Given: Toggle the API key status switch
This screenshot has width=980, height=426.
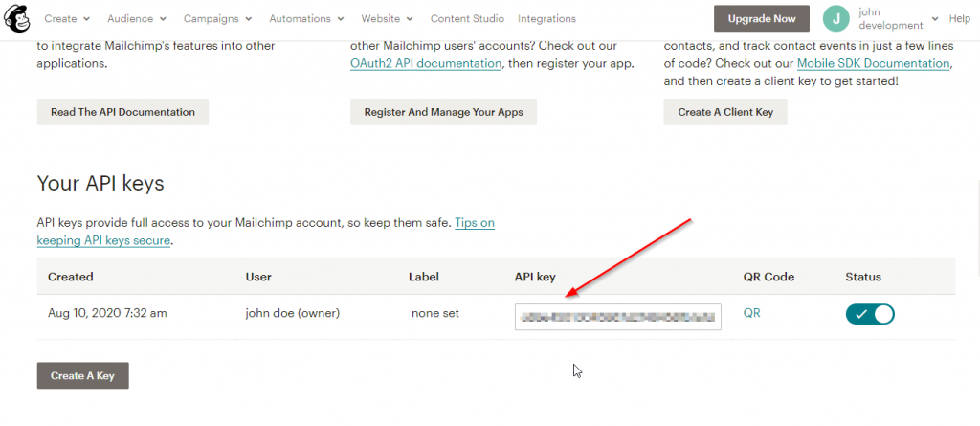Looking at the screenshot, I should coord(870,313).
